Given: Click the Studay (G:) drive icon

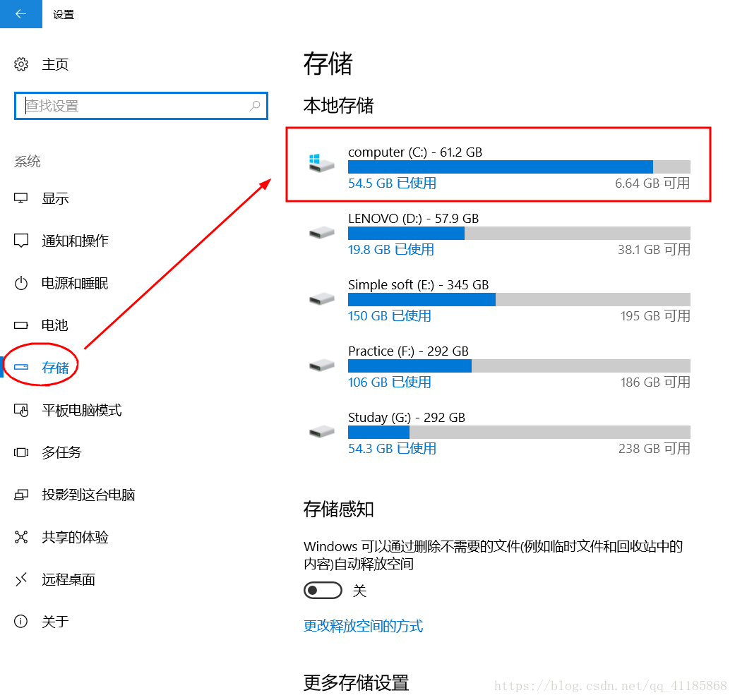Looking at the screenshot, I should (x=321, y=432).
